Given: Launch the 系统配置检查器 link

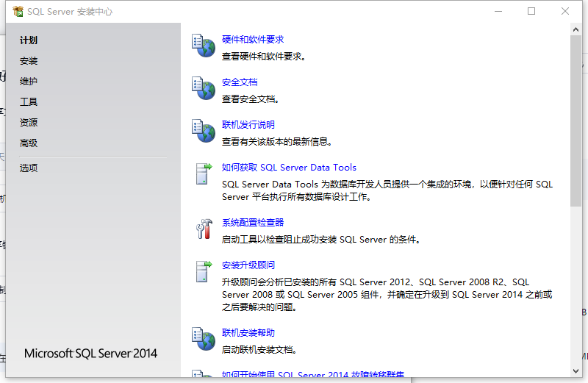Looking at the screenshot, I should coord(253,223).
